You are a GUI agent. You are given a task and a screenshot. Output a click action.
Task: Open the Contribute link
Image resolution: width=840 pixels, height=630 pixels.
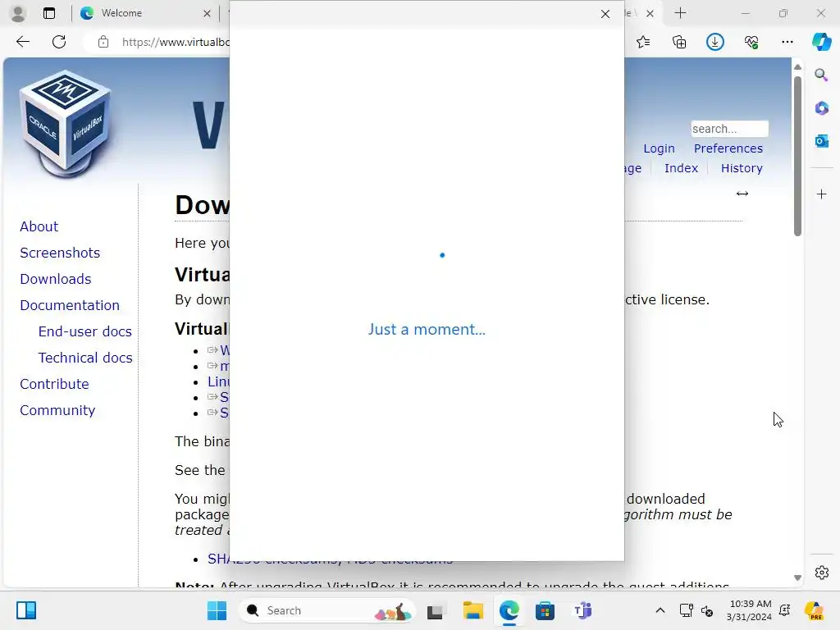(55, 384)
